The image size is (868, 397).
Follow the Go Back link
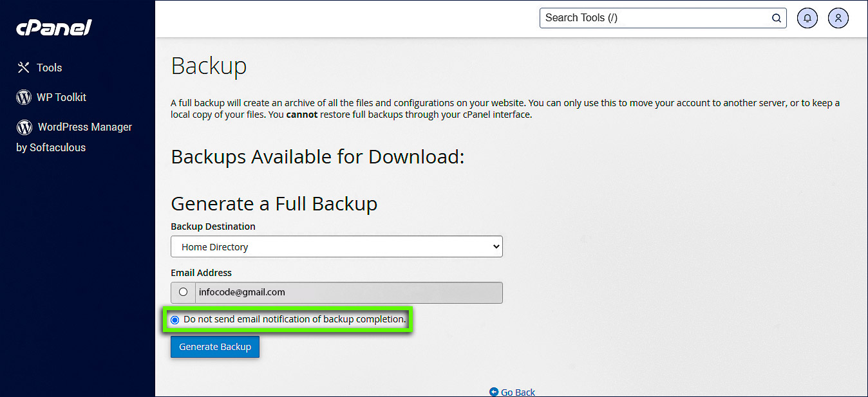(518, 392)
